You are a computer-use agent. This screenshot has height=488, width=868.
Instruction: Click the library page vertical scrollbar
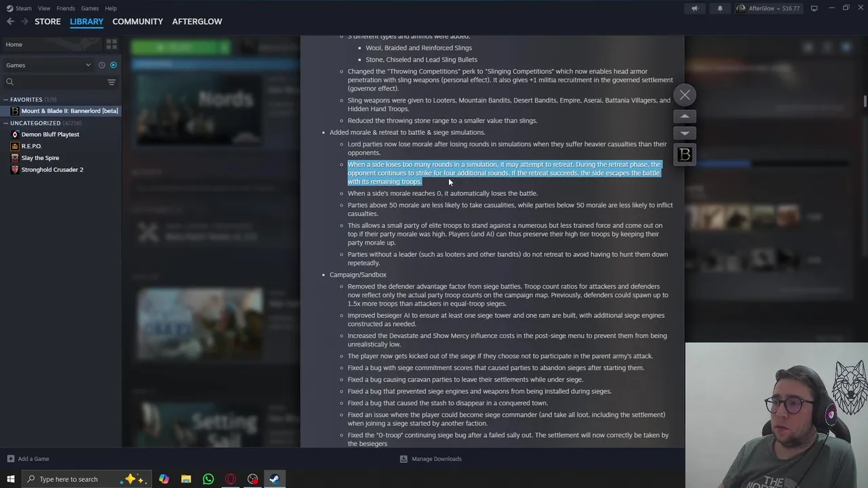tap(865, 102)
